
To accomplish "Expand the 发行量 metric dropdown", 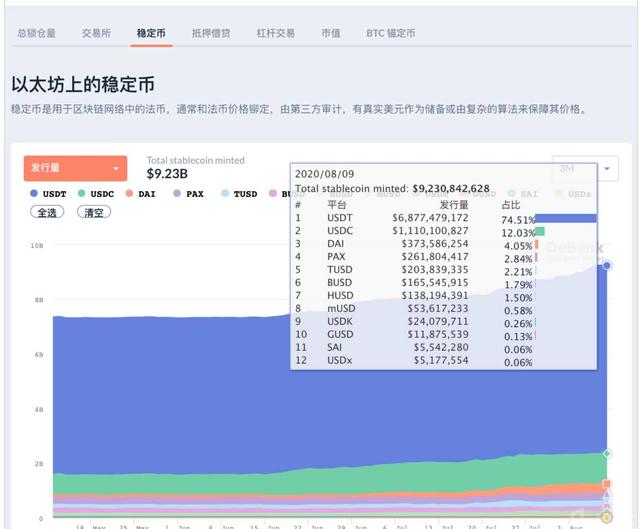I will coord(76,168).
